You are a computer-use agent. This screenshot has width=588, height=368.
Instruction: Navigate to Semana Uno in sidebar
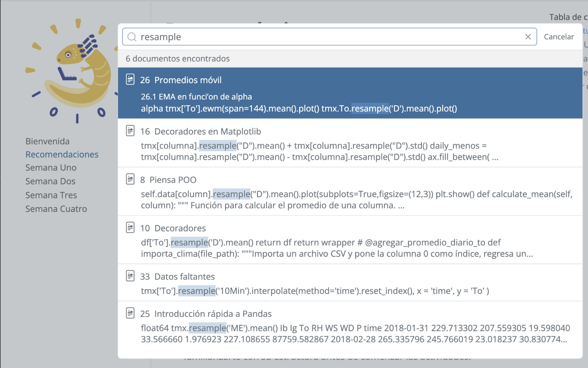tap(51, 168)
